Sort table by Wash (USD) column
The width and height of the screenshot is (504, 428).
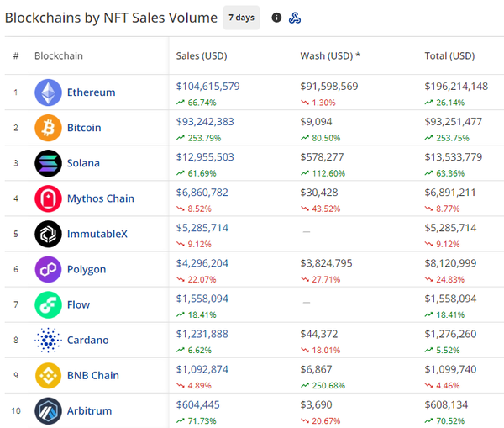(x=329, y=56)
